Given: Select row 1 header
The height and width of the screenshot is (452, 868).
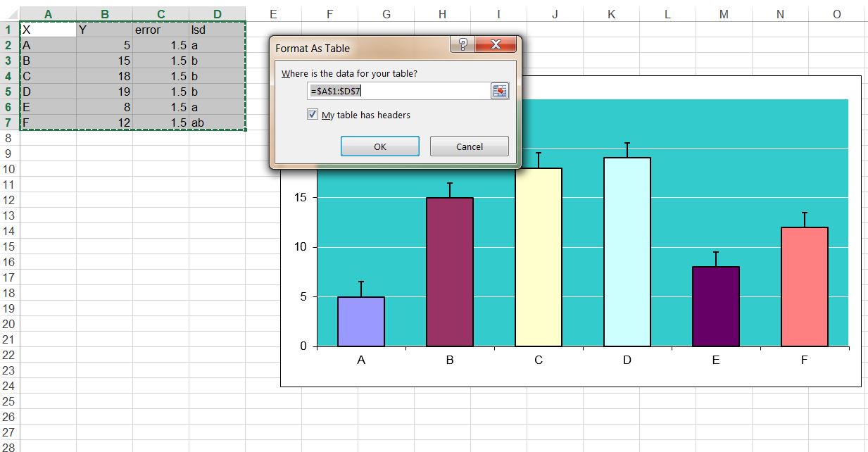Looking at the screenshot, I should pyautogui.click(x=8, y=30).
